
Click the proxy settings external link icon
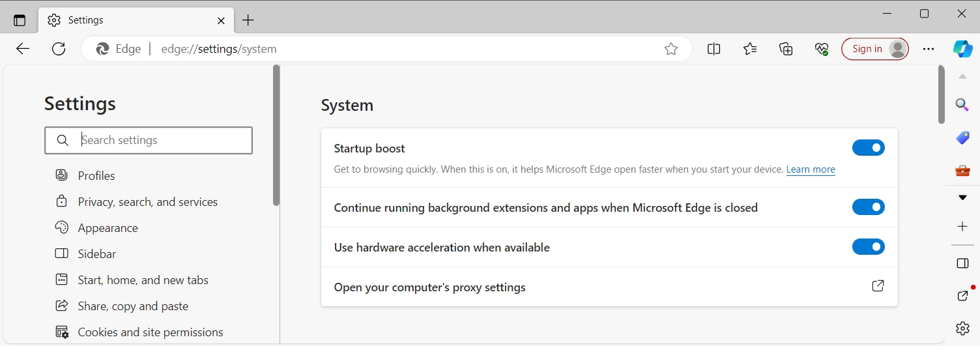coord(878,286)
